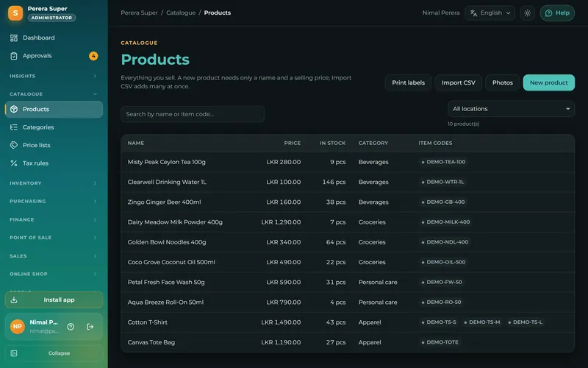Click the DEMO-TS-M item code chip

[482, 322]
